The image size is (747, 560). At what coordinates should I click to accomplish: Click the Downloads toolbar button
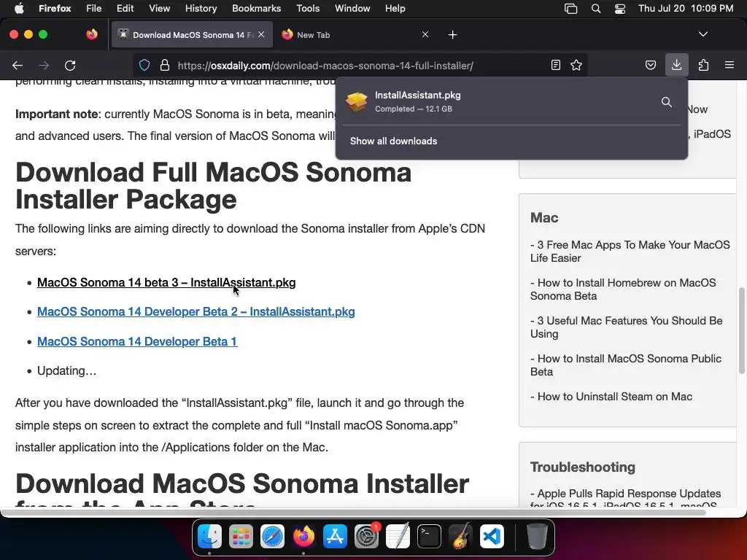coord(676,65)
